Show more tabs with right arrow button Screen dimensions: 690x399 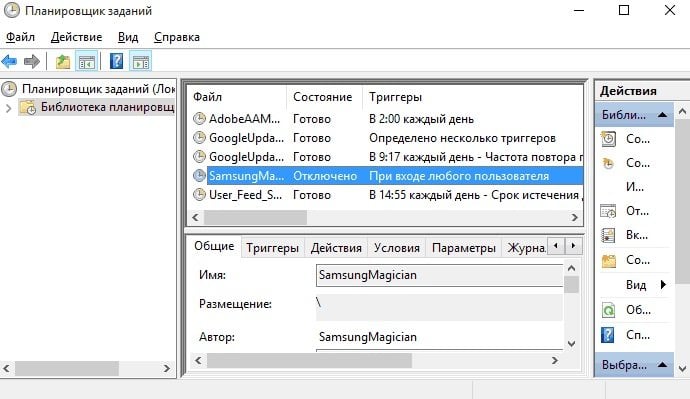(x=573, y=245)
